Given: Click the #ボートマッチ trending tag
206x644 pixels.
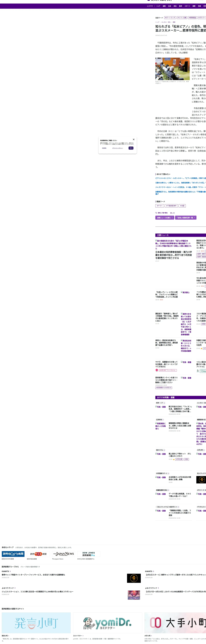Looking at the screenshot, I should [x=170, y=18].
